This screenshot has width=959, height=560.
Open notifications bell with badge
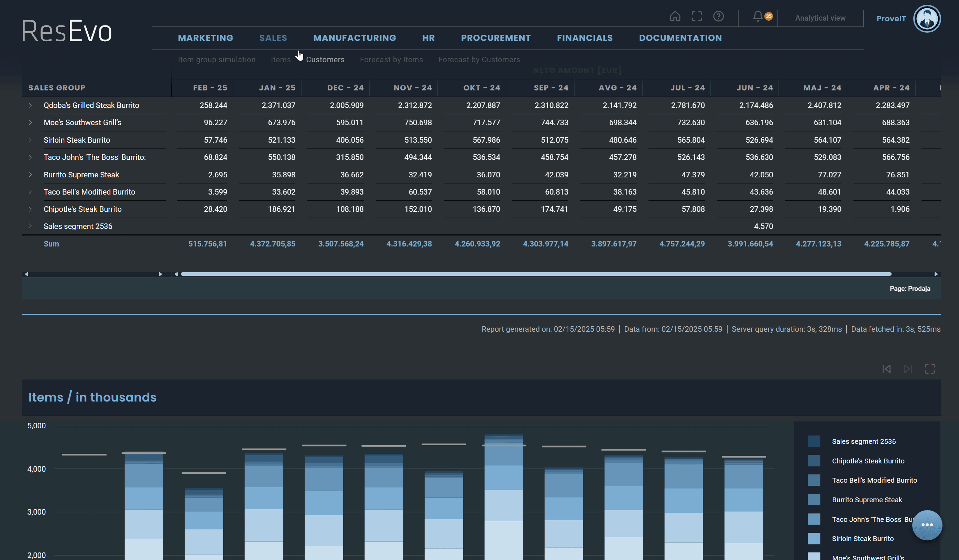[758, 17]
